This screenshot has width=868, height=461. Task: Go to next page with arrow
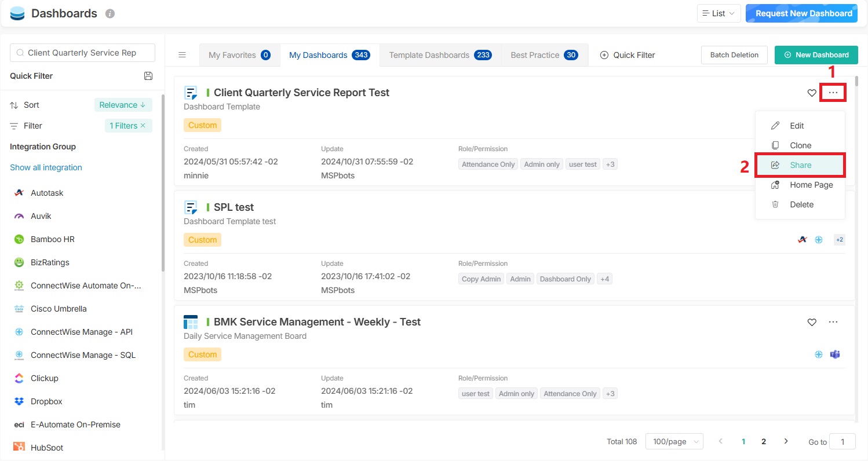pyautogui.click(x=786, y=441)
